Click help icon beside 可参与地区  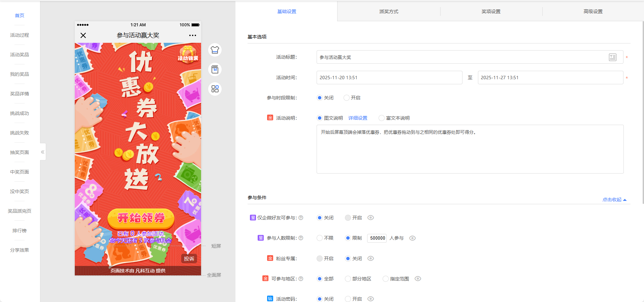pyautogui.click(x=301, y=279)
